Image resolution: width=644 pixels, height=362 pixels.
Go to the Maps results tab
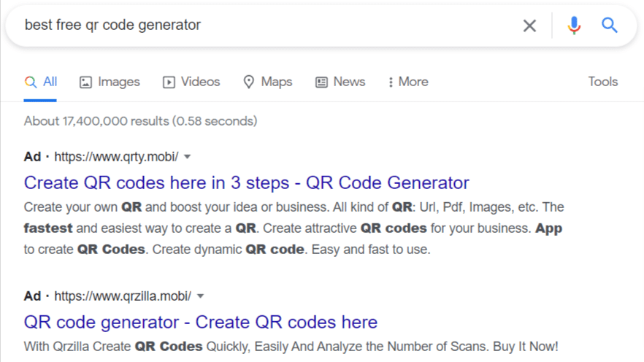[x=267, y=82]
